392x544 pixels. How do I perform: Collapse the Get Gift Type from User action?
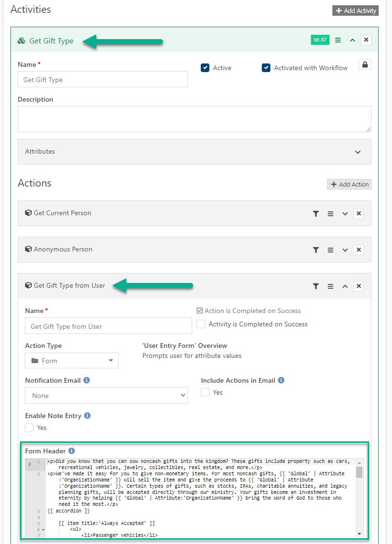pyautogui.click(x=345, y=286)
